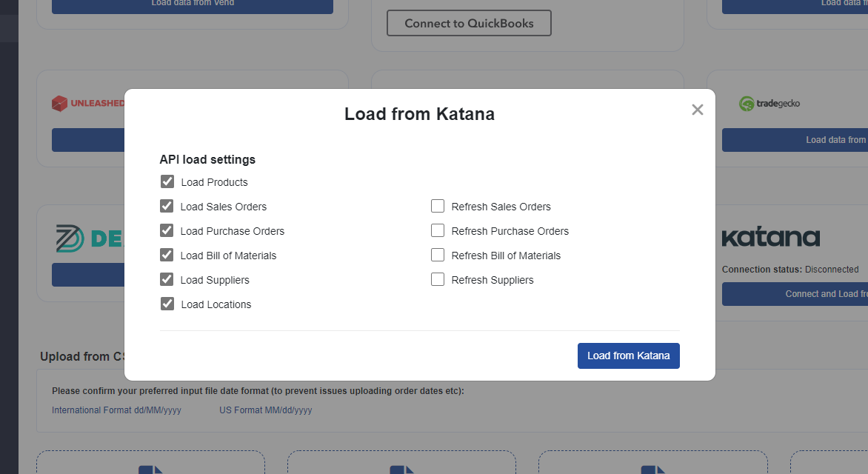Click Load data button under TradeGecko

pos(795,140)
